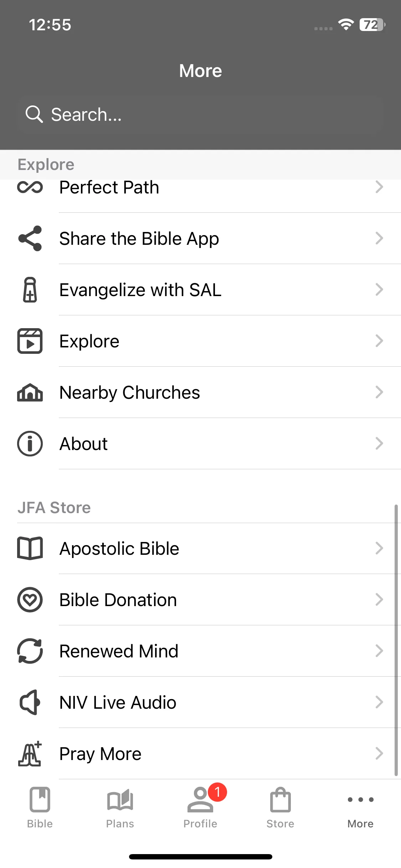Select the salt shaker Evangelize with SAL icon
401x868 pixels.
30,290
